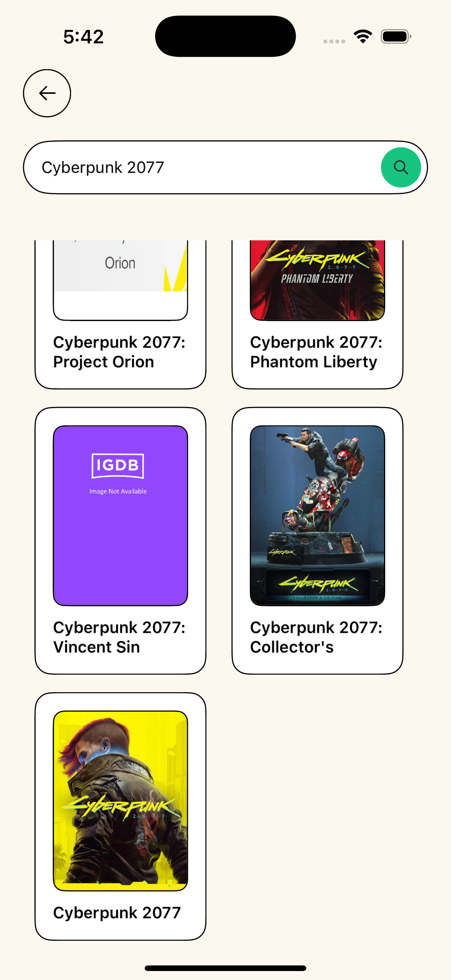Image resolution: width=451 pixels, height=980 pixels.
Task: Tap the cellular signal dots indicator
Action: coord(334,41)
